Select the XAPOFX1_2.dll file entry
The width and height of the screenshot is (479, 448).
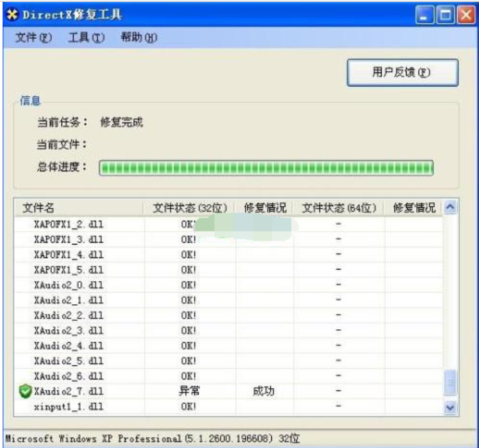coord(62,224)
